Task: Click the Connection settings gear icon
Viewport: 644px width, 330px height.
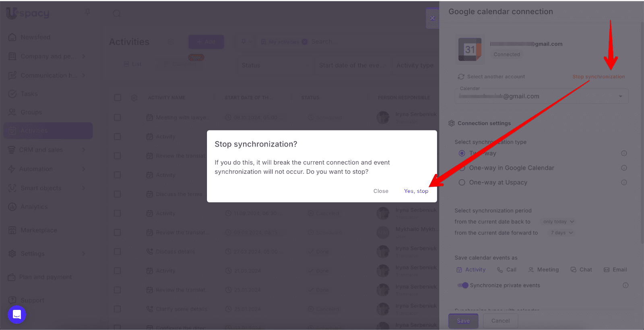Action: click(x=452, y=123)
